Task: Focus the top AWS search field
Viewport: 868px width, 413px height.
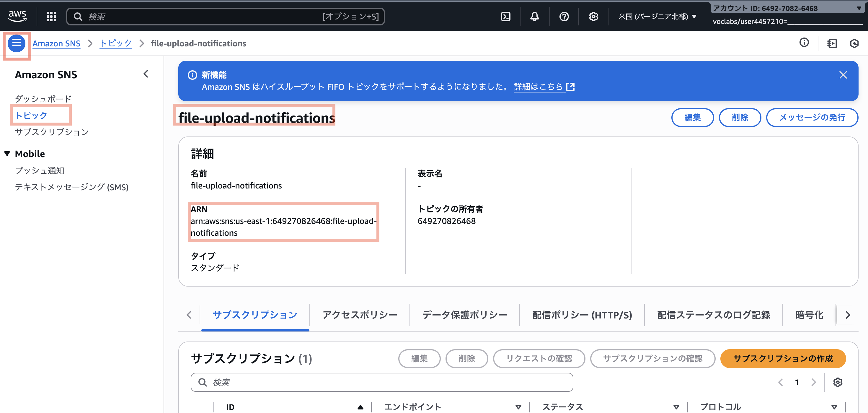Action: [226, 17]
